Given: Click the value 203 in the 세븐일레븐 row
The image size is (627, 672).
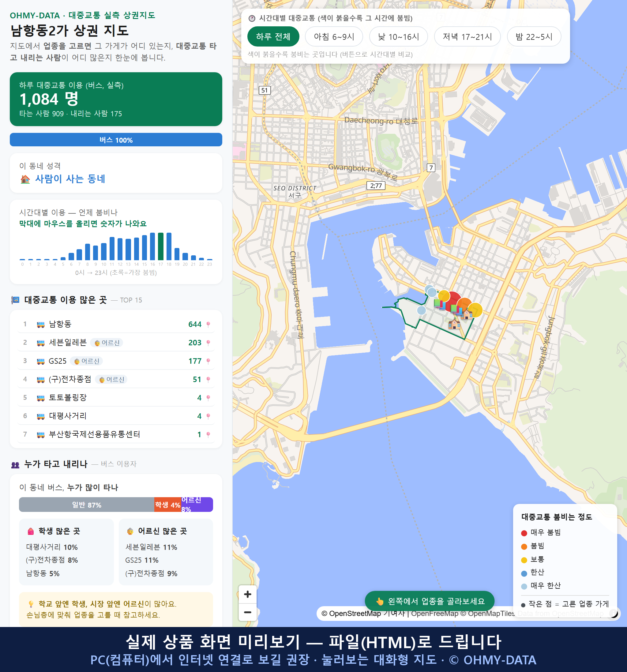Looking at the screenshot, I should [195, 343].
